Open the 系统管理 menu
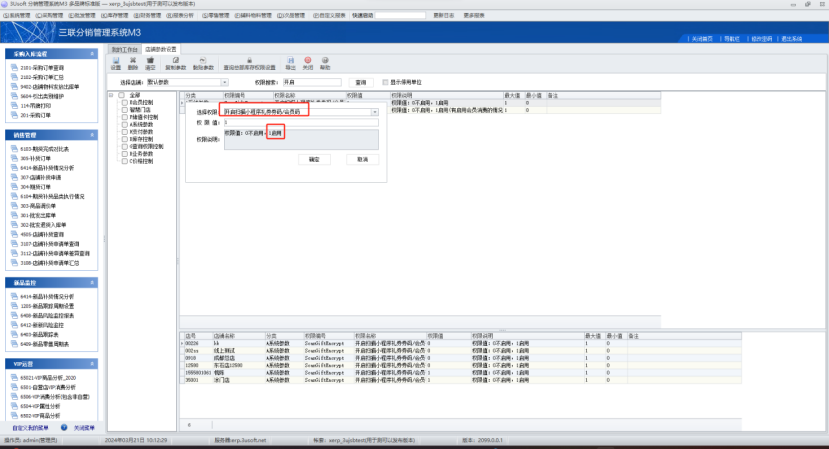The image size is (829, 449). tap(17, 15)
